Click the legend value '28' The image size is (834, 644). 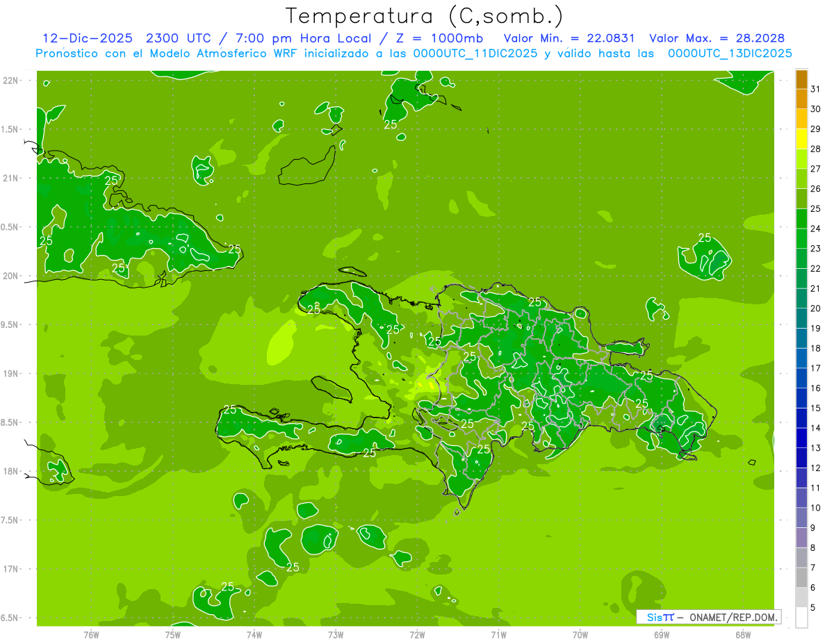point(815,149)
